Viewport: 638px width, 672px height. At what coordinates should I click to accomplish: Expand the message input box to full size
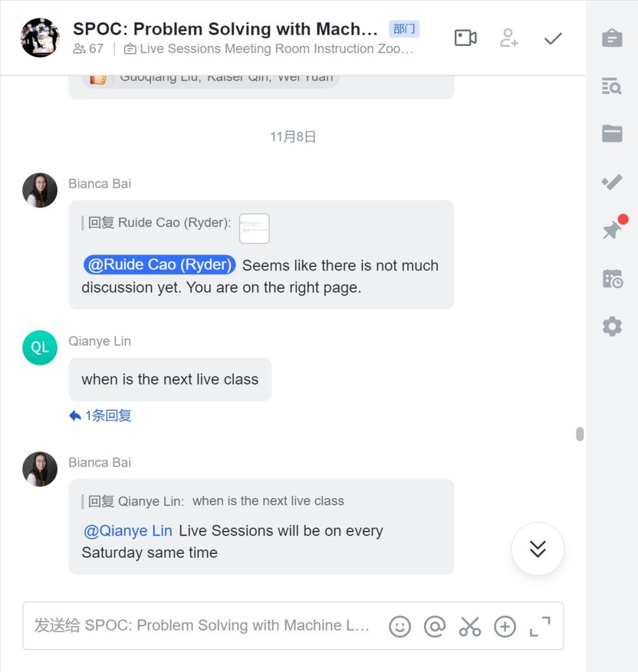540,627
